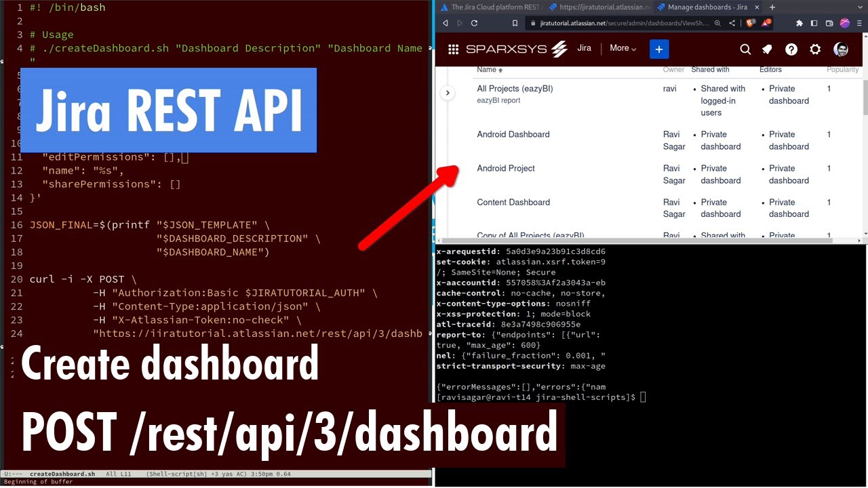Screen dimensions: 868x488
Task: Click the Editors column header
Action: (x=770, y=70)
